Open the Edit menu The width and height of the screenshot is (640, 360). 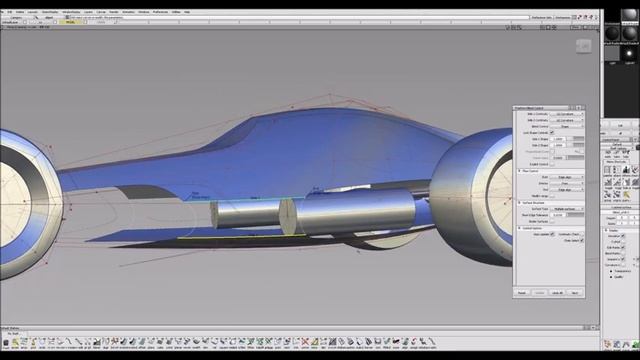(x=9, y=12)
